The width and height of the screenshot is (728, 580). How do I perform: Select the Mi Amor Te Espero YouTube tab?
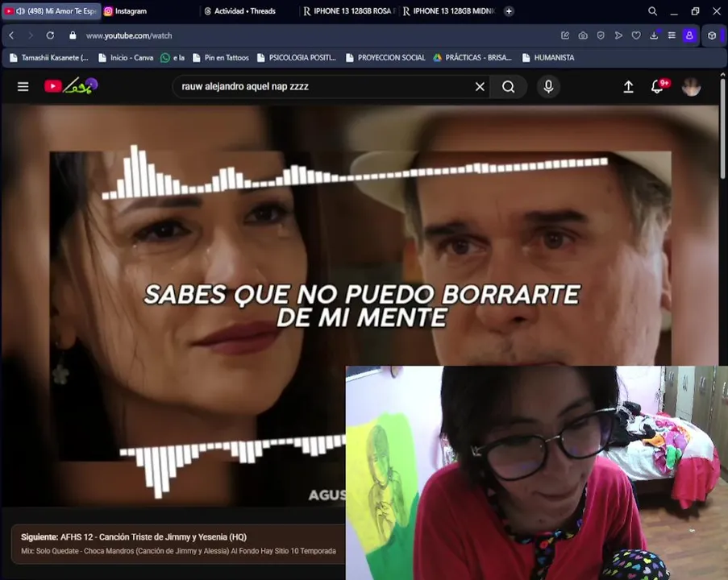click(x=51, y=11)
